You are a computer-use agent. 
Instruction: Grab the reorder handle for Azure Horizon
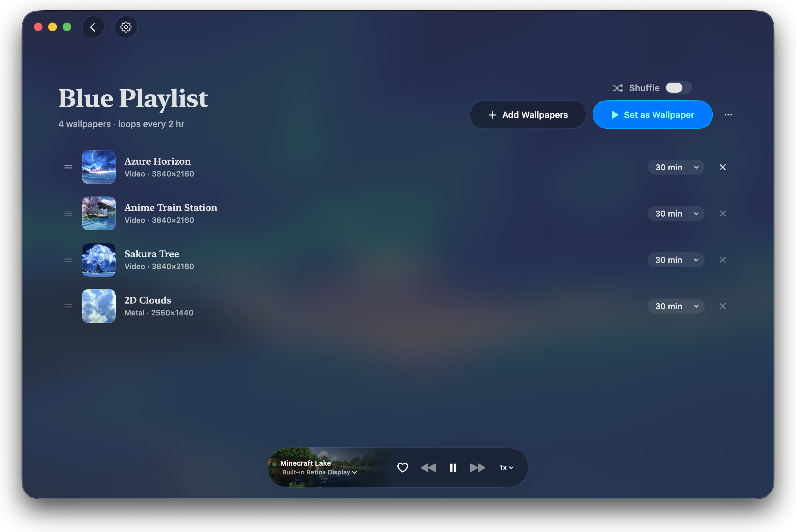pyautogui.click(x=68, y=167)
